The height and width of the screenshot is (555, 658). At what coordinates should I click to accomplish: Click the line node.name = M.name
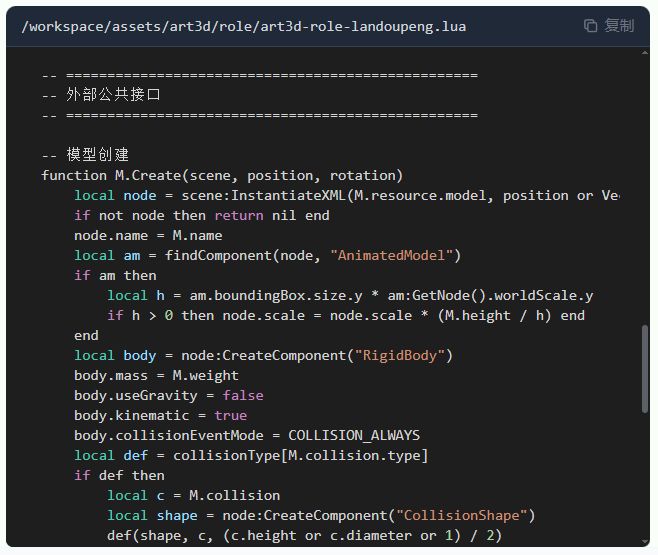coord(148,235)
